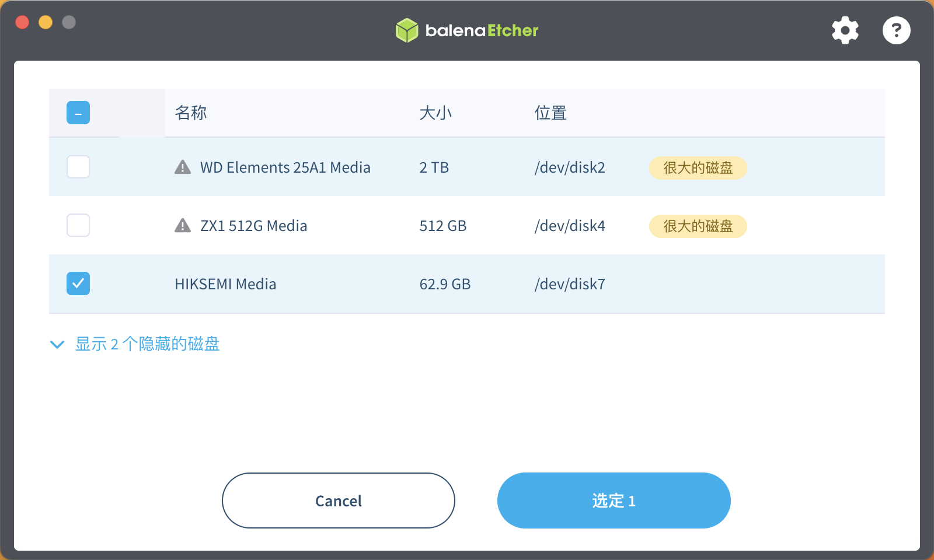Viewport: 934px width, 560px height.
Task: Select WD Elements 25A1 Media name text
Action: 285,167
